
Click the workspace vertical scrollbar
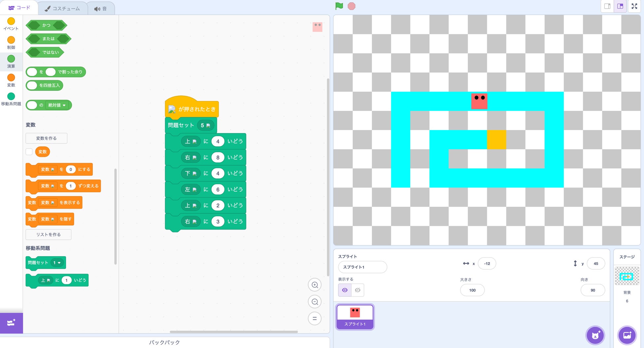328,177
